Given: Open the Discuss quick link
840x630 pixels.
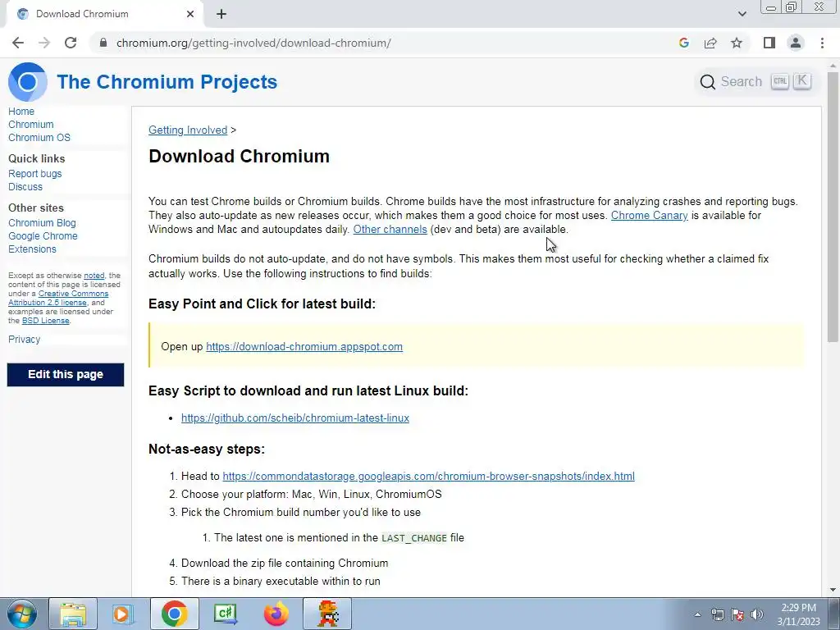Looking at the screenshot, I should coord(25,187).
